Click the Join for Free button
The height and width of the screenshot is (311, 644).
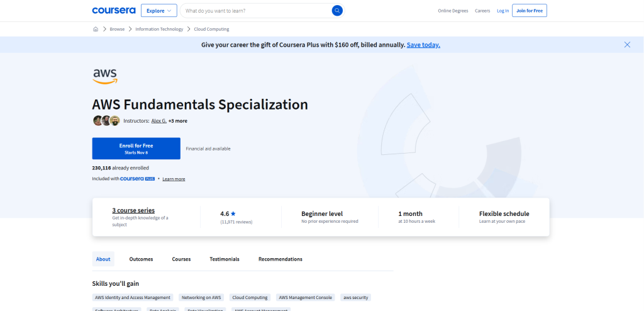tap(530, 11)
